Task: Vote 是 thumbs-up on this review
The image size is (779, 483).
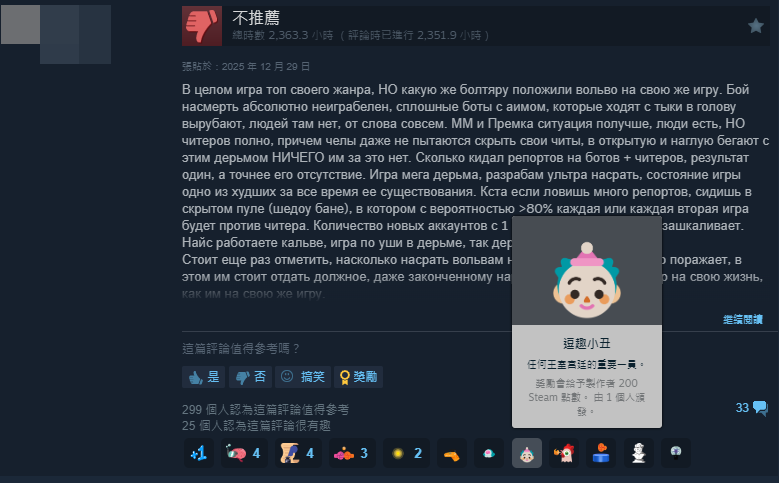Action: (204, 377)
